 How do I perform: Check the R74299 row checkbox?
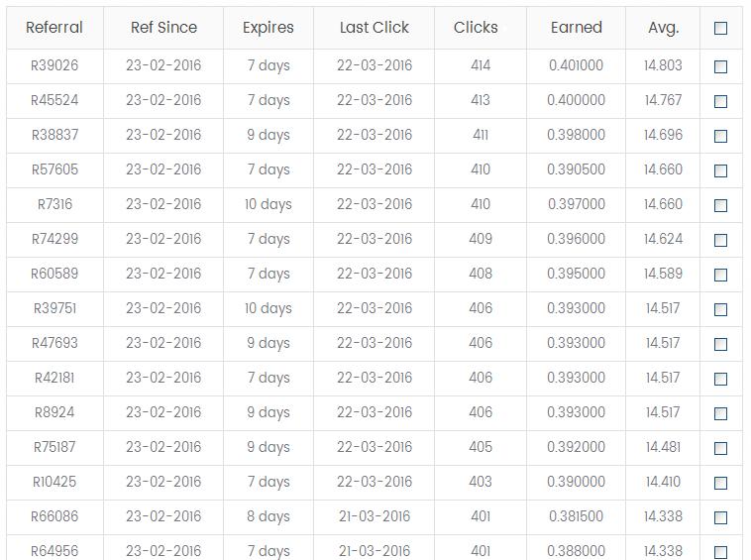coord(720,240)
